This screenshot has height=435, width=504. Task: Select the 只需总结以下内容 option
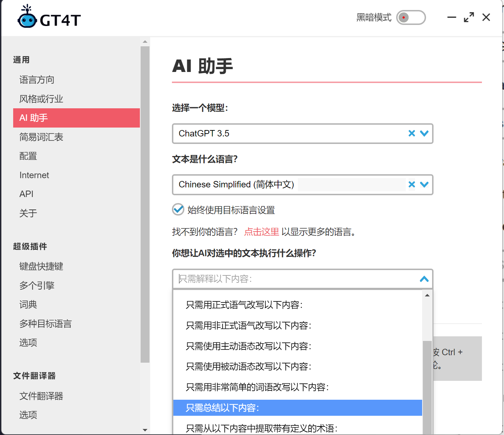click(224, 408)
